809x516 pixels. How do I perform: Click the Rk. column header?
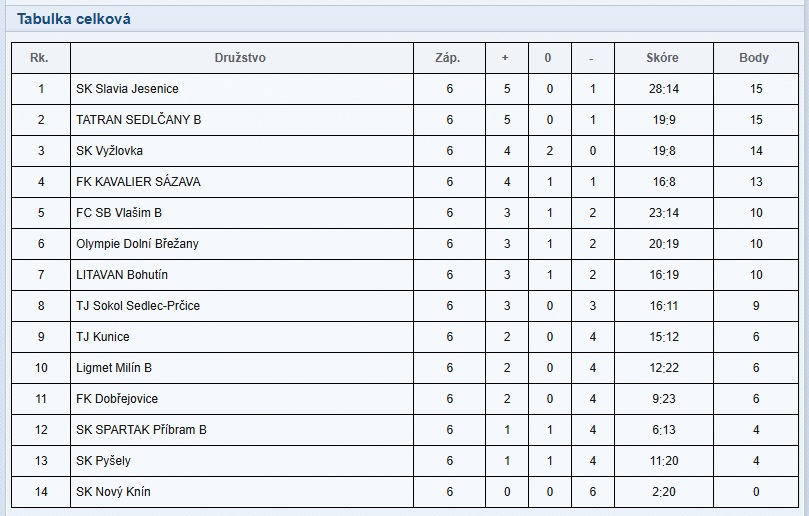pyautogui.click(x=40, y=58)
